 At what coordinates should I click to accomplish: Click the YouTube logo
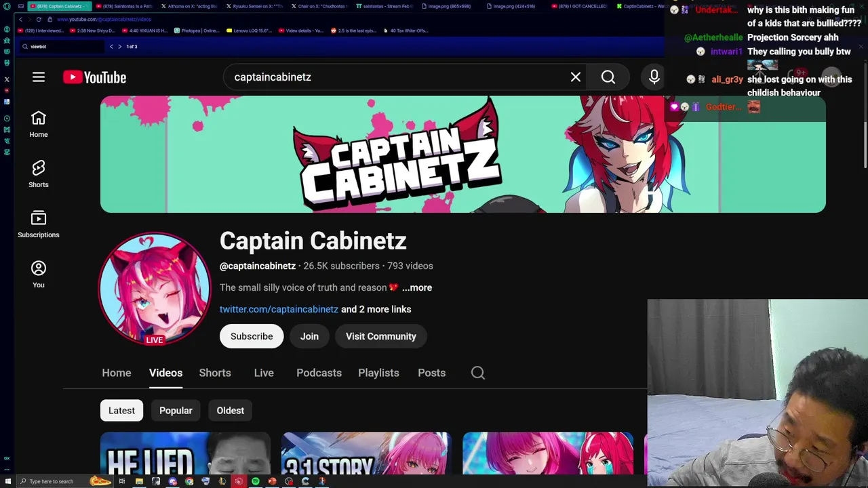coord(95,77)
